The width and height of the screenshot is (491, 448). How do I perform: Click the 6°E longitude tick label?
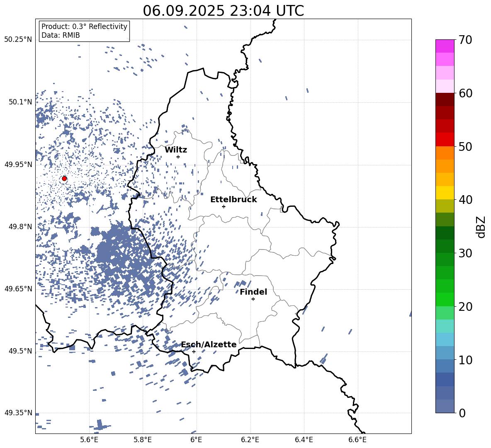click(196, 440)
